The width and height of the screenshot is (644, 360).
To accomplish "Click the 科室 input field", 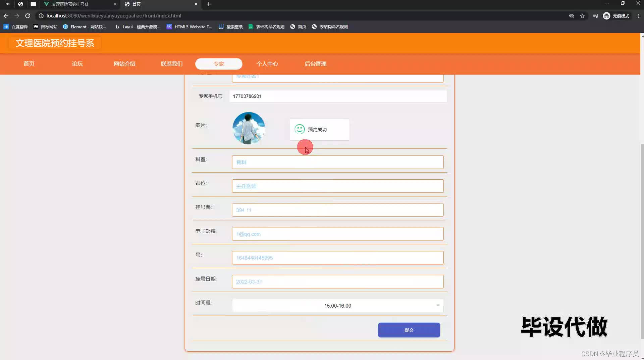I will pos(338,162).
